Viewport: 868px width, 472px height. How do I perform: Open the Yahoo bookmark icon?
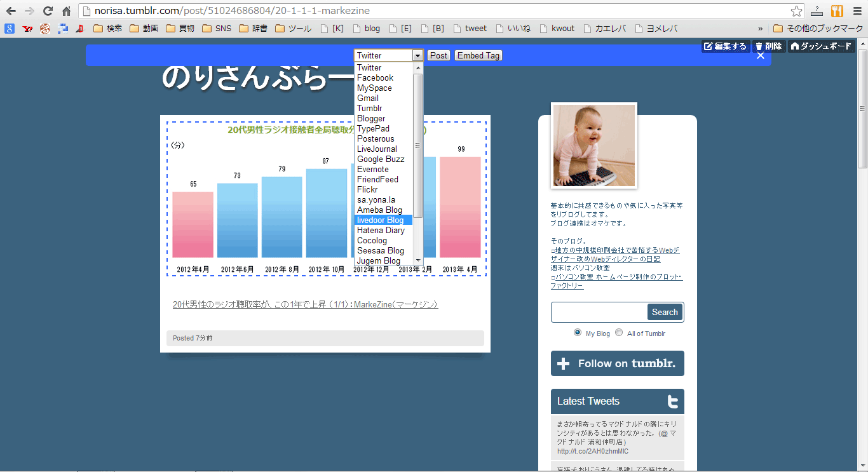pyautogui.click(x=27, y=28)
